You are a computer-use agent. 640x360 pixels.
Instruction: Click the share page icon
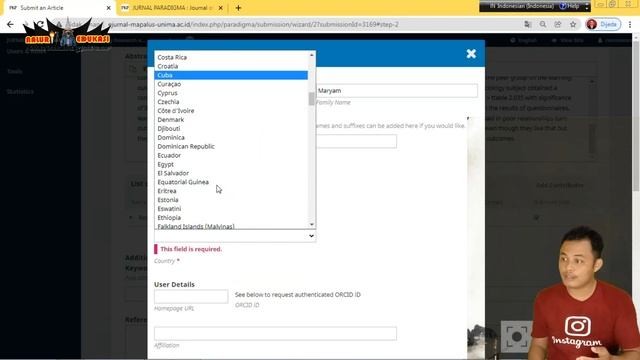[558, 24]
